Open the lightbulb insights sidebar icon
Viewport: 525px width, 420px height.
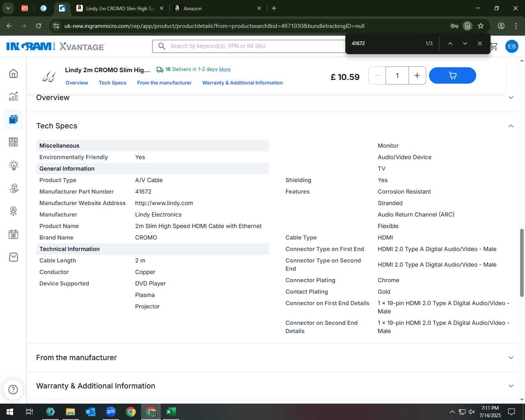pos(14,165)
